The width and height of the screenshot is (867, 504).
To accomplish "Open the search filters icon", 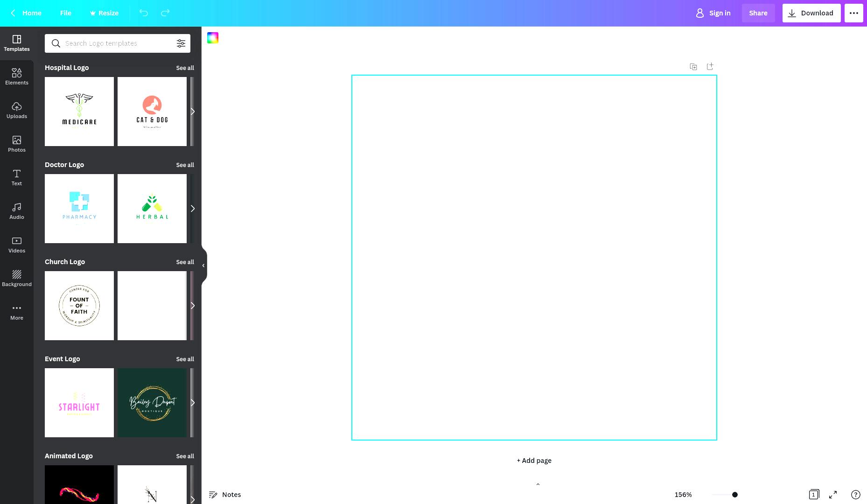I will (x=181, y=43).
